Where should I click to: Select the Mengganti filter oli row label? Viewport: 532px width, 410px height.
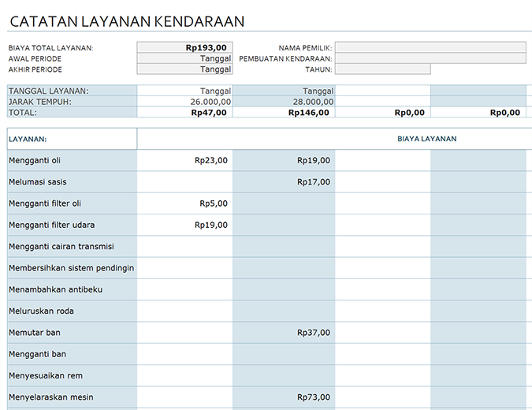[72, 203]
